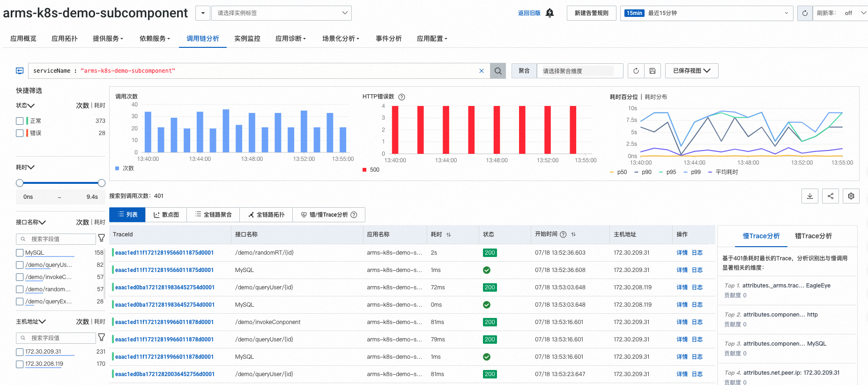The width and height of the screenshot is (868, 385).
Task: Click the reset refresh icon next to 聚合
Action: point(636,71)
